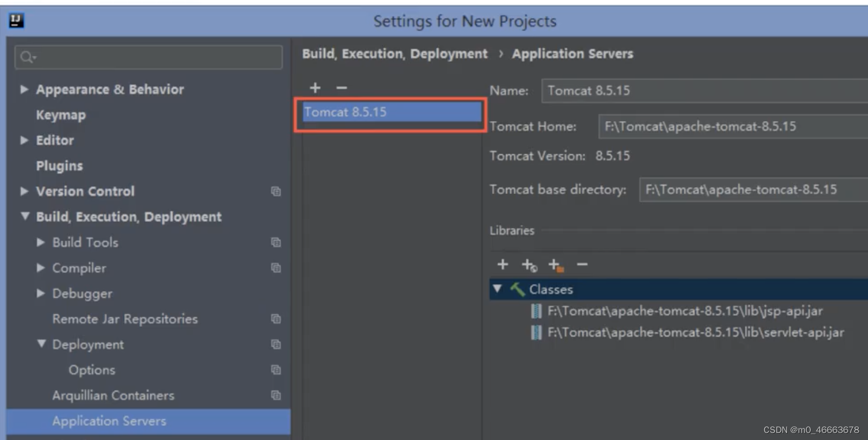Click the Tomcat Home path field

pyautogui.click(x=733, y=127)
